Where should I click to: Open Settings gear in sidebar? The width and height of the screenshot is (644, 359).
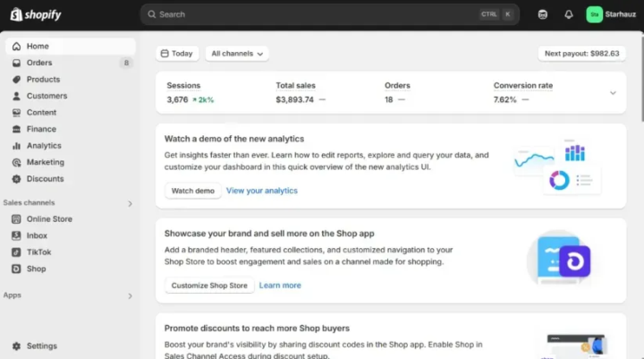(16, 346)
